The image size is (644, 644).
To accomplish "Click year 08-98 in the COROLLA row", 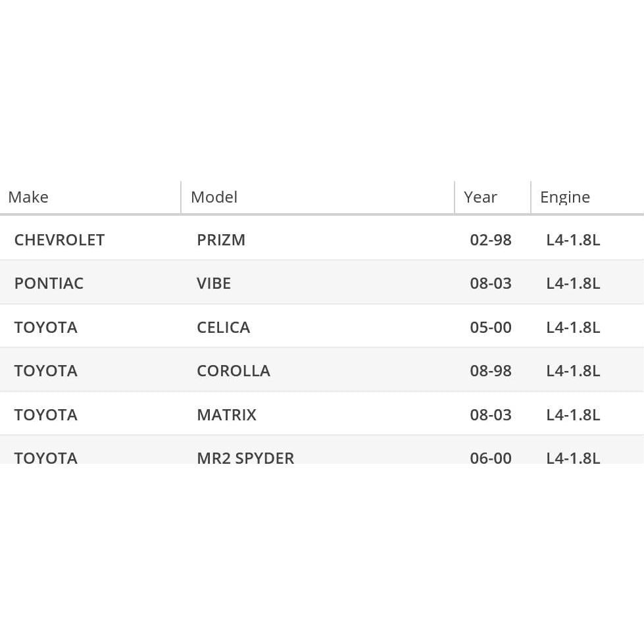I will (x=491, y=371).
